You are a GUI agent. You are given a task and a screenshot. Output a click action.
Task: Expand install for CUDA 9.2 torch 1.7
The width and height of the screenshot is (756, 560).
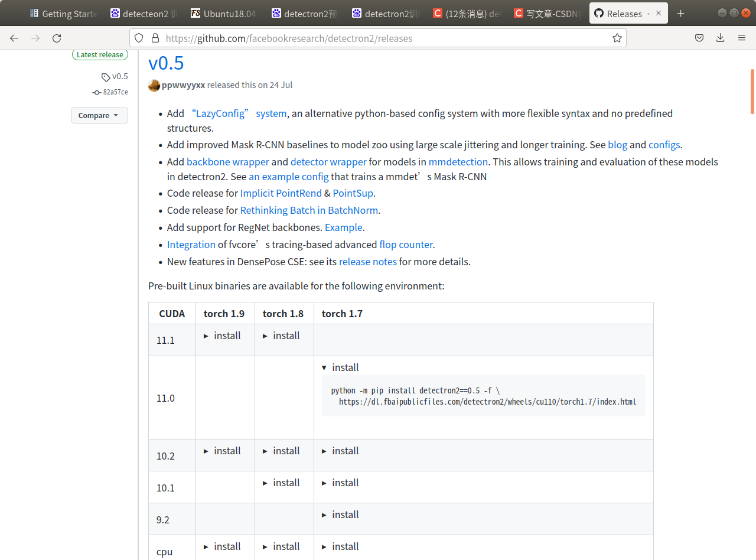(340, 515)
